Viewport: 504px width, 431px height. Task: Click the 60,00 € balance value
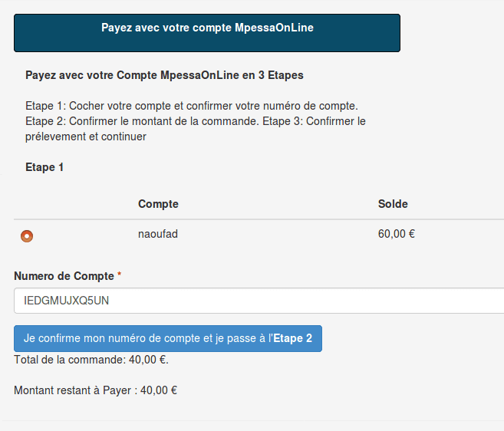[x=397, y=234]
